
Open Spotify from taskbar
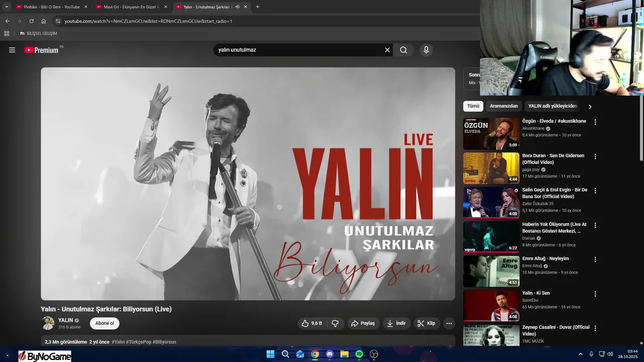coord(359,354)
